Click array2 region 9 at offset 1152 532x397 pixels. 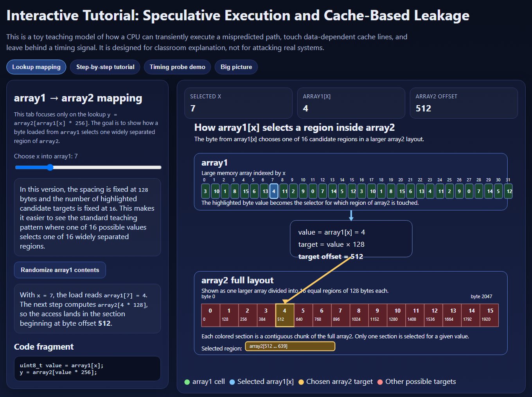[x=378, y=315]
